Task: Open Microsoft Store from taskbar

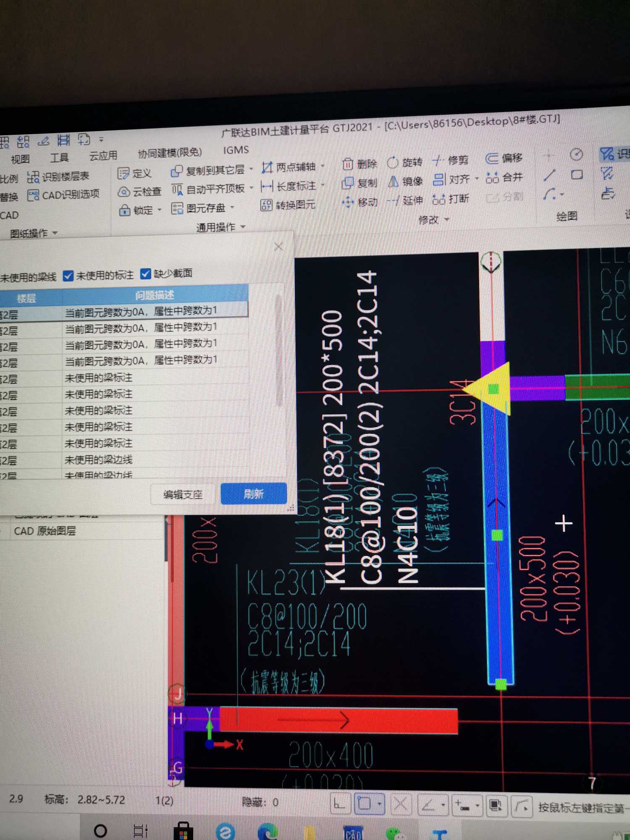Action: (x=184, y=831)
